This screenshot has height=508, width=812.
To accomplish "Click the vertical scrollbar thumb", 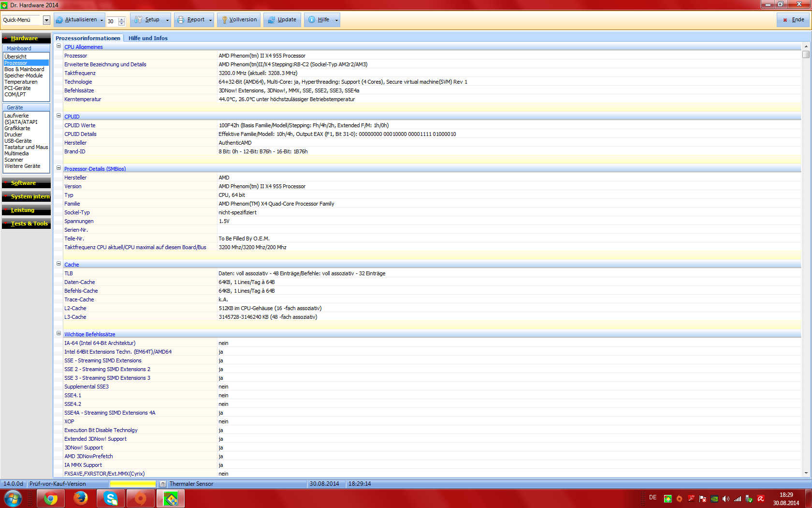I will tap(806, 54).
